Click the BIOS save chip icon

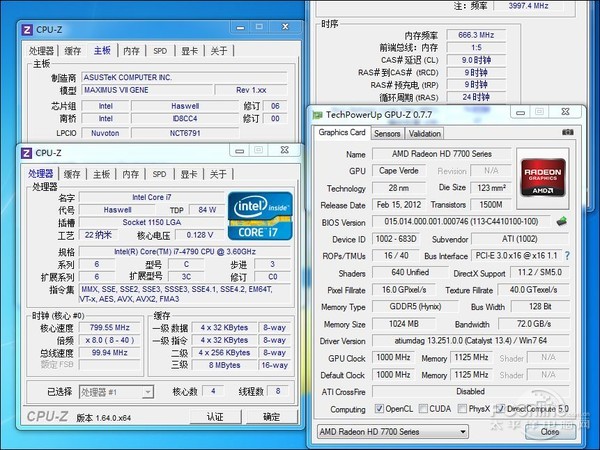pyautogui.click(x=561, y=221)
